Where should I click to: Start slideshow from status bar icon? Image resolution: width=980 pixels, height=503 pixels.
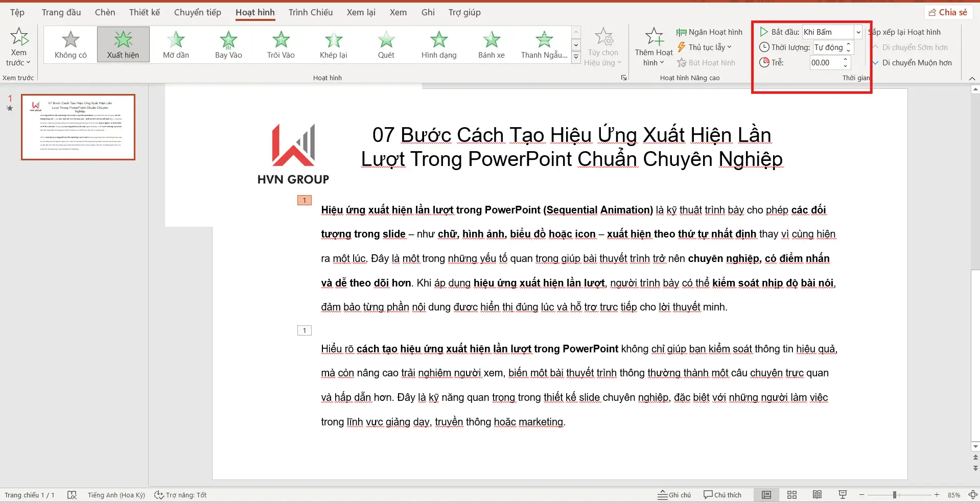[843, 495]
